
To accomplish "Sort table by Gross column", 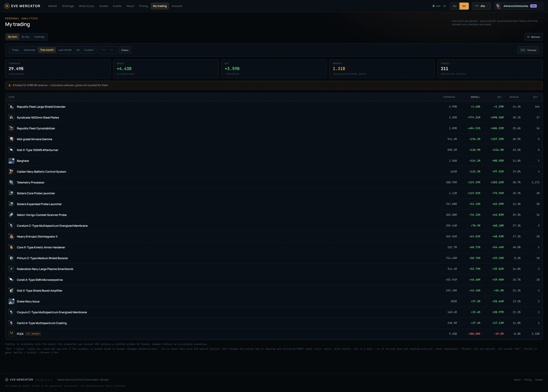I will click(475, 97).
